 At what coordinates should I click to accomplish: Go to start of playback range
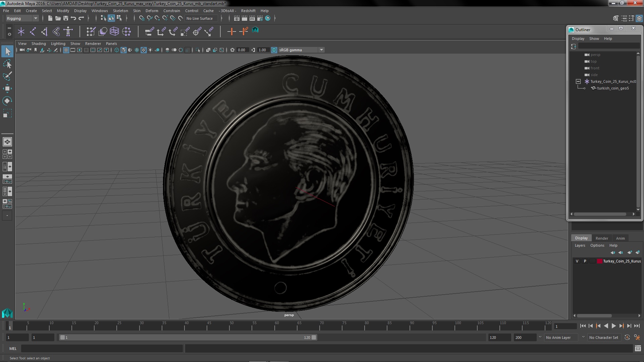[x=583, y=326]
